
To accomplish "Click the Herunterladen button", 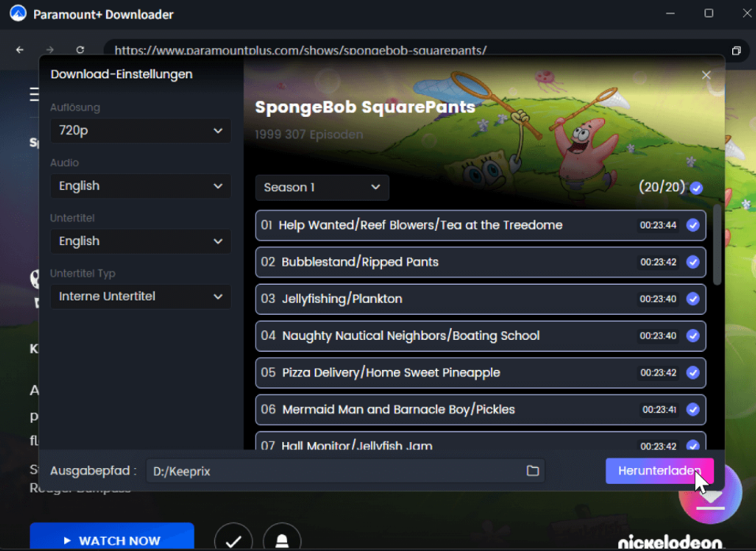I will coord(660,471).
